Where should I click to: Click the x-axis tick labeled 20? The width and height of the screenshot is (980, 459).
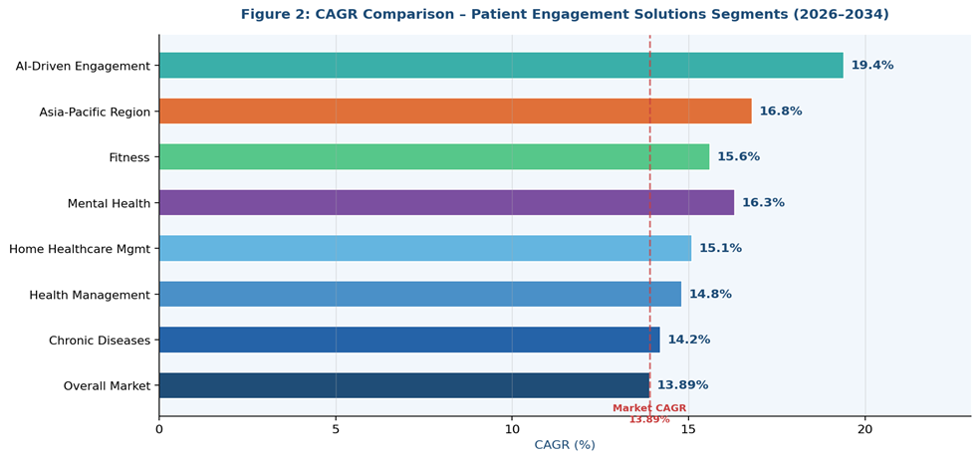point(864,429)
